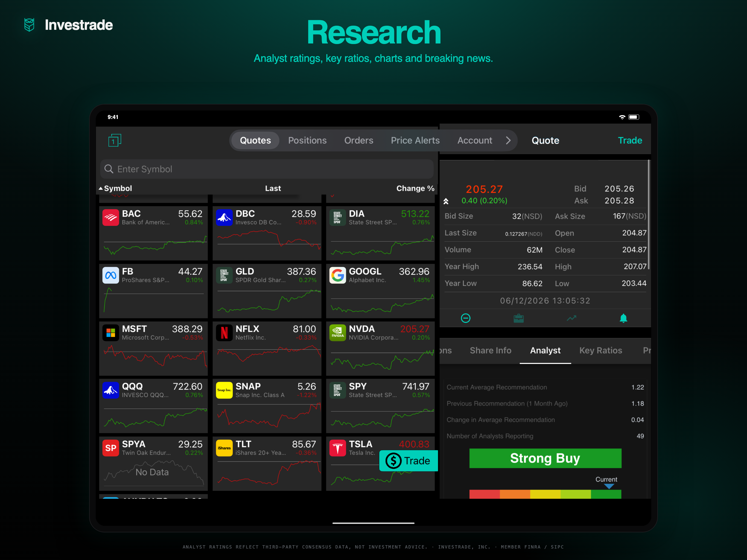Viewport: 747px width, 560px height.
Task: Click the TSLA Tesla logo
Action: click(x=338, y=448)
